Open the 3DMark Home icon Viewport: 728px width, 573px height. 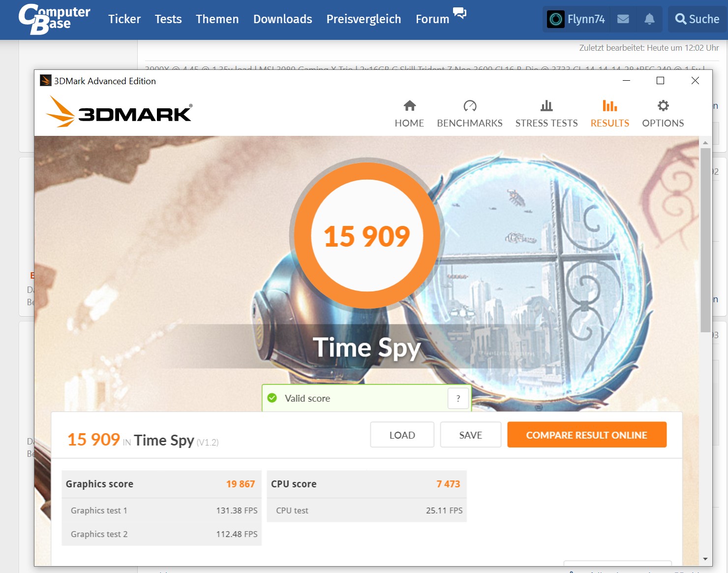[409, 106]
